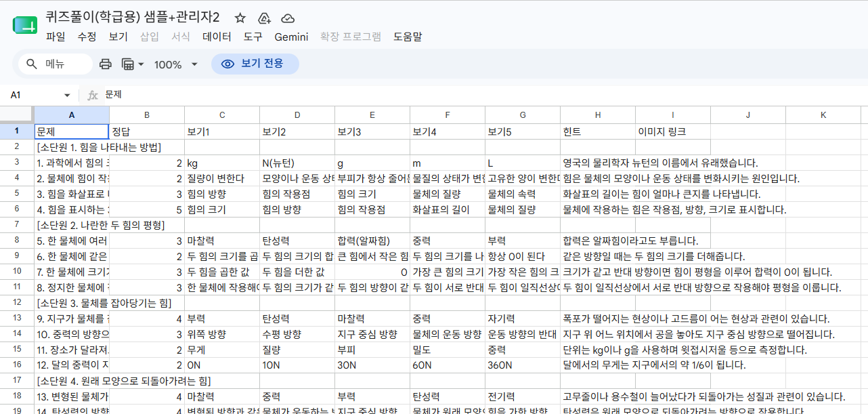868x414 pixels.
Task: Open the 데이터 menu
Action: [x=217, y=37]
